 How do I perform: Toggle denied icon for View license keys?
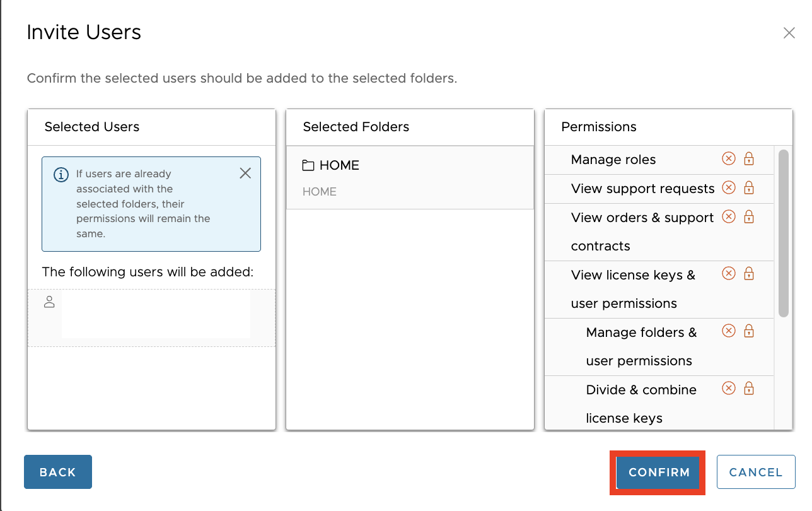click(728, 274)
